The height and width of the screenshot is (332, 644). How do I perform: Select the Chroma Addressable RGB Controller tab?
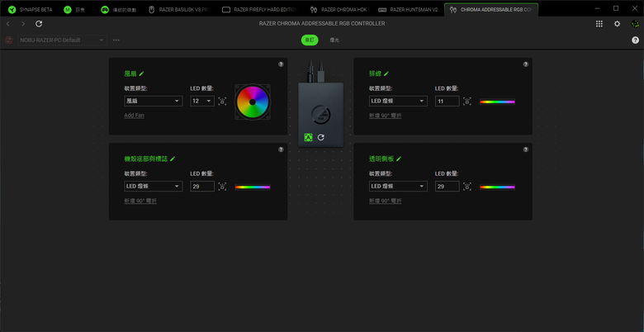pos(491,9)
